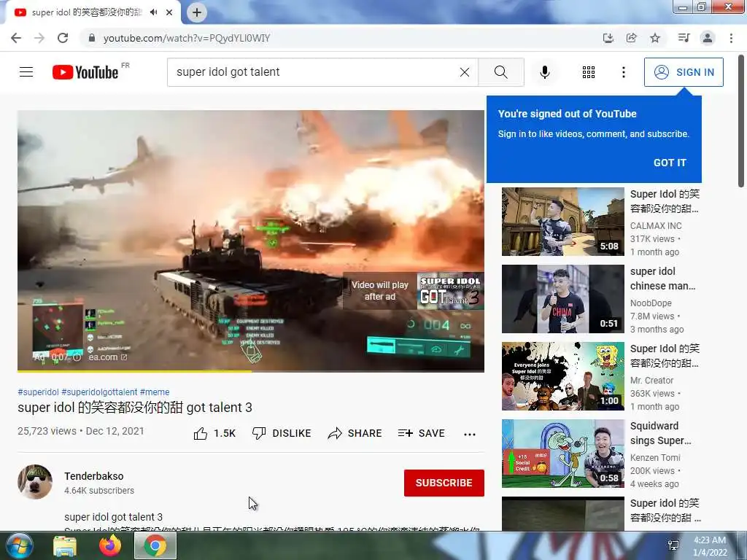Click the Tenderbakso channel avatar
The width and height of the screenshot is (747, 560).
pyautogui.click(x=35, y=482)
